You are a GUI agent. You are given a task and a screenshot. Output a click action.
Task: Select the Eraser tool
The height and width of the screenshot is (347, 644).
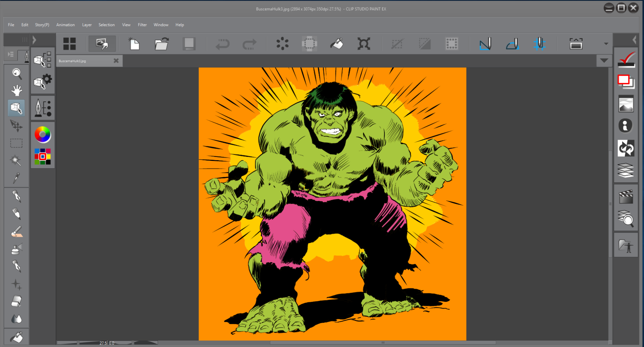coord(16,302)
